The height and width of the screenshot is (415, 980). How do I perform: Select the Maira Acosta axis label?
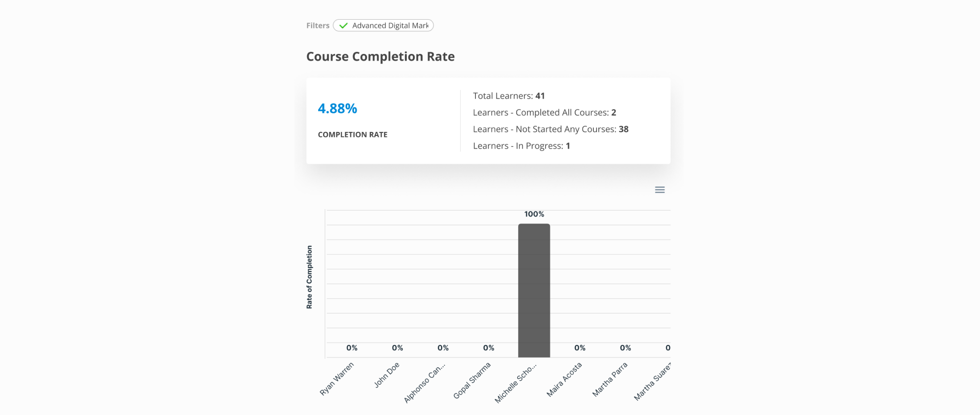point(564,379)
